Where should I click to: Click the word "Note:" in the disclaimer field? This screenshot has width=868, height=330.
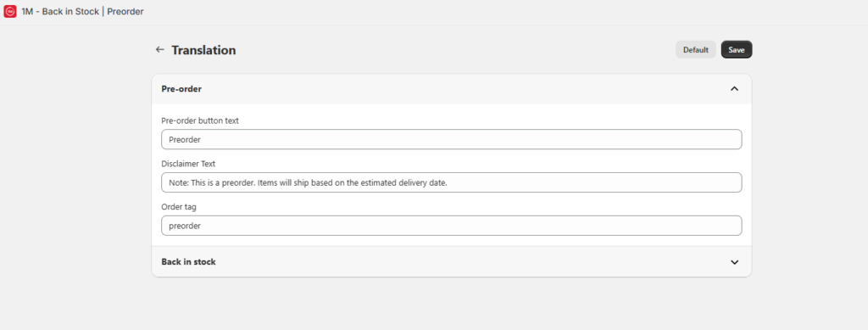pyautogui.click(x=179, y=182)
